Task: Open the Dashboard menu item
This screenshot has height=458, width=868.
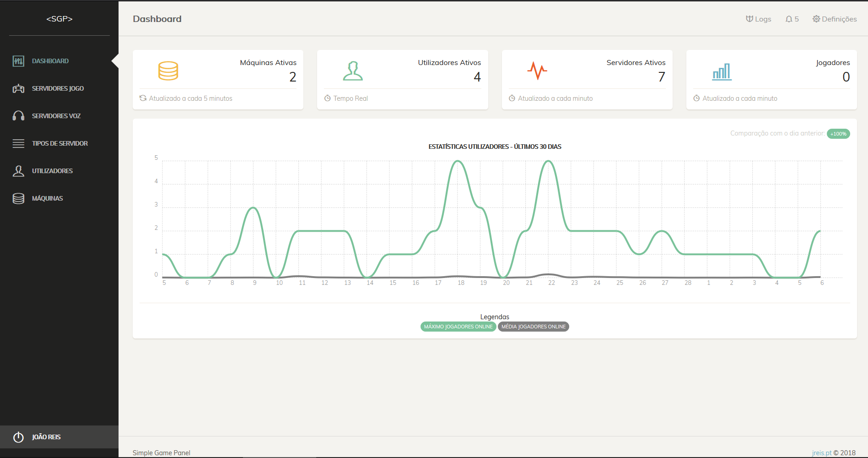Action: (59, 61)
